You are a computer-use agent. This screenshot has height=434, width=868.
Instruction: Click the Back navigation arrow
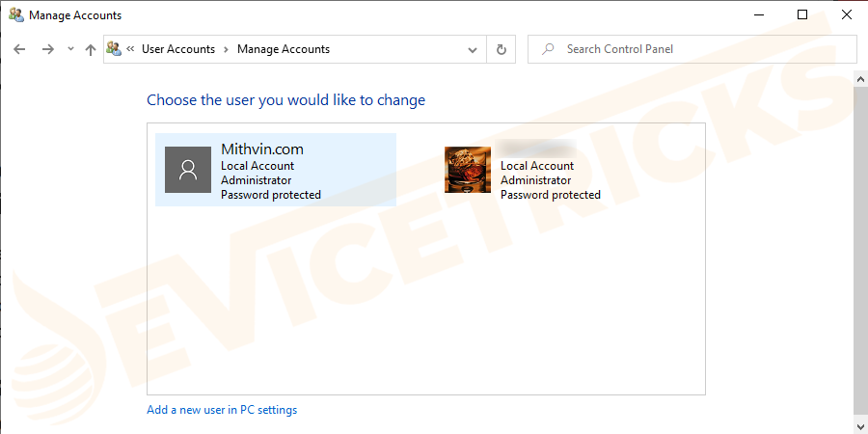tap(19, 49)
